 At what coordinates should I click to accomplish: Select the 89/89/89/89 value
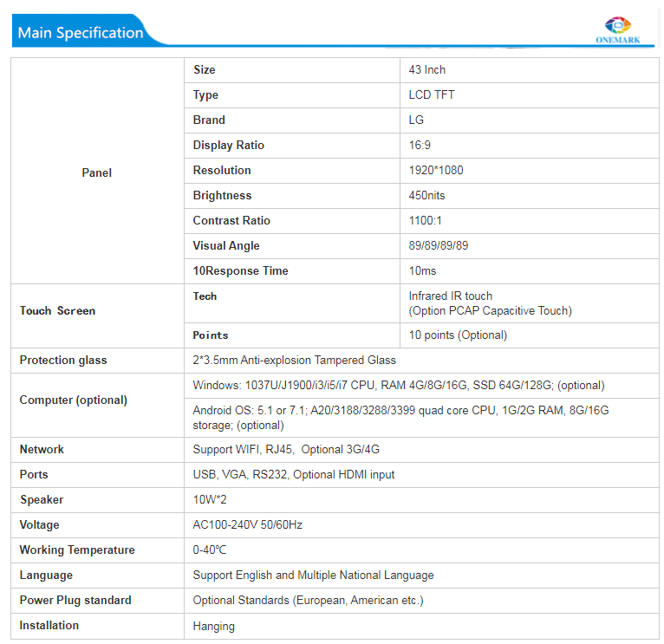pyautogui.click(x=439, y=245)
